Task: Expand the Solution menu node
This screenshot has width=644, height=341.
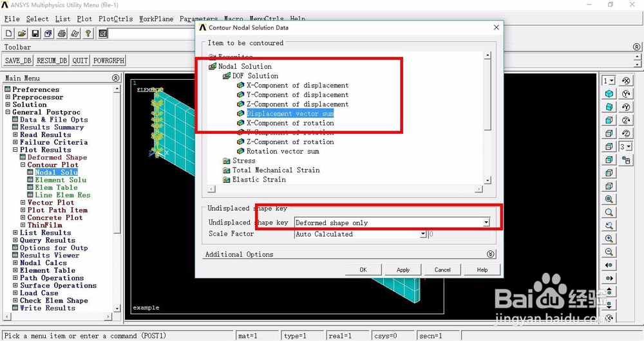Action: tap(7, 105)
